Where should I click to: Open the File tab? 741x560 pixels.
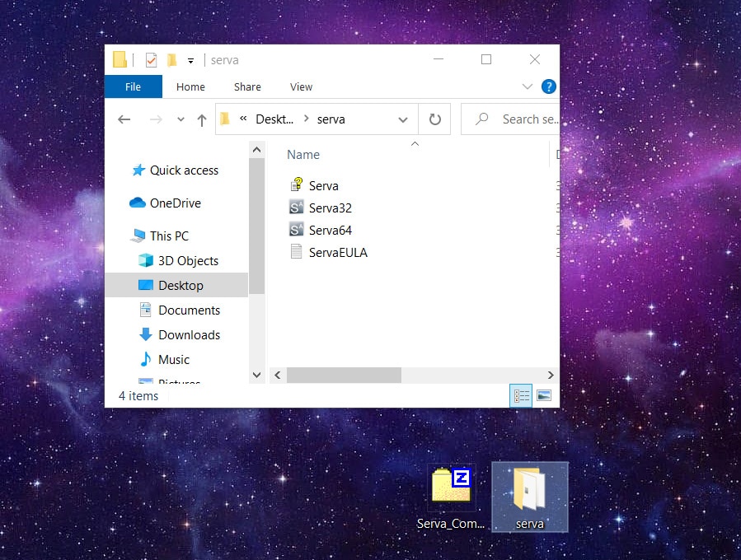(134, 86)
